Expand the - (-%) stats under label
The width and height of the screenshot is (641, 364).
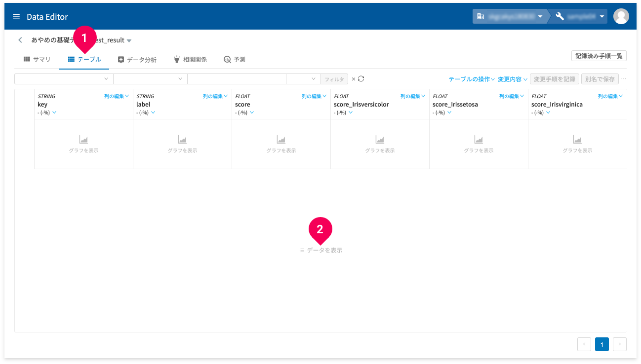[x=153, y=112]
